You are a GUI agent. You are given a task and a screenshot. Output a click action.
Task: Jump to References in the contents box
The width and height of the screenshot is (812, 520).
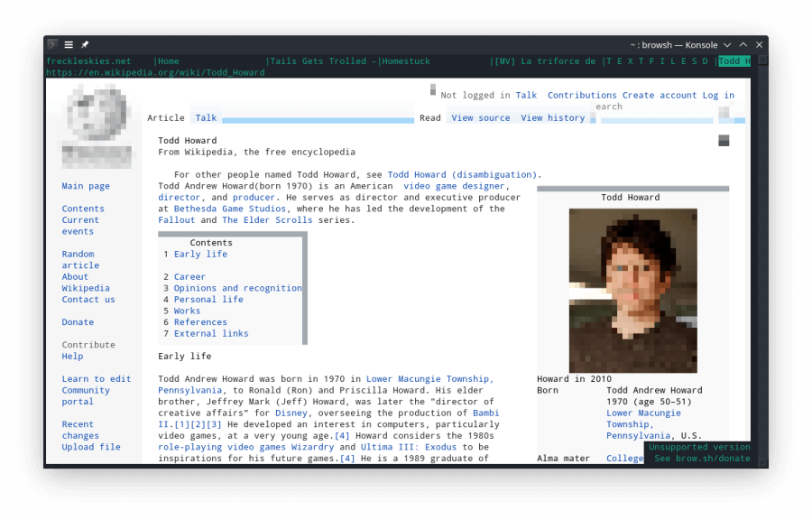200,322
